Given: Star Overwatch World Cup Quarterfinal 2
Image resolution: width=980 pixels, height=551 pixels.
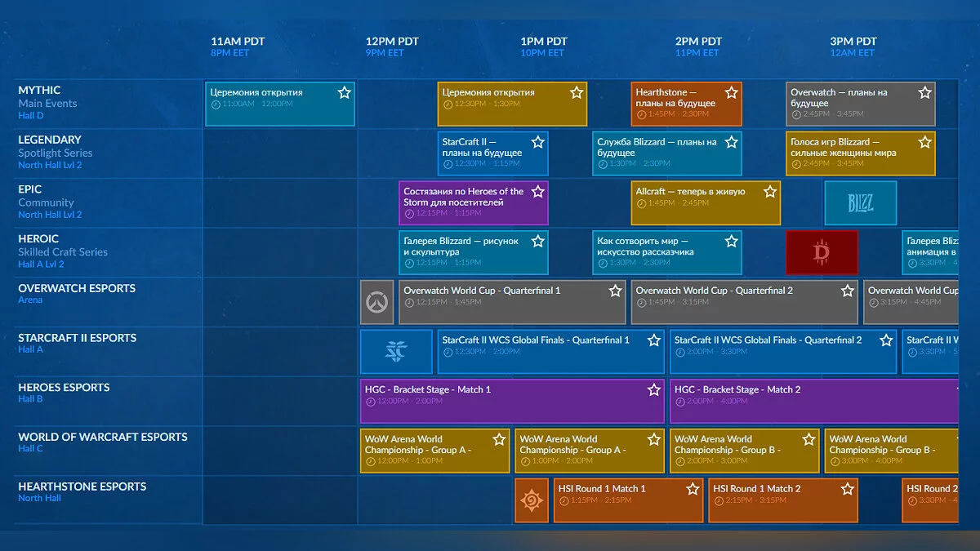Looking at the screenshot, I should 848,291.
